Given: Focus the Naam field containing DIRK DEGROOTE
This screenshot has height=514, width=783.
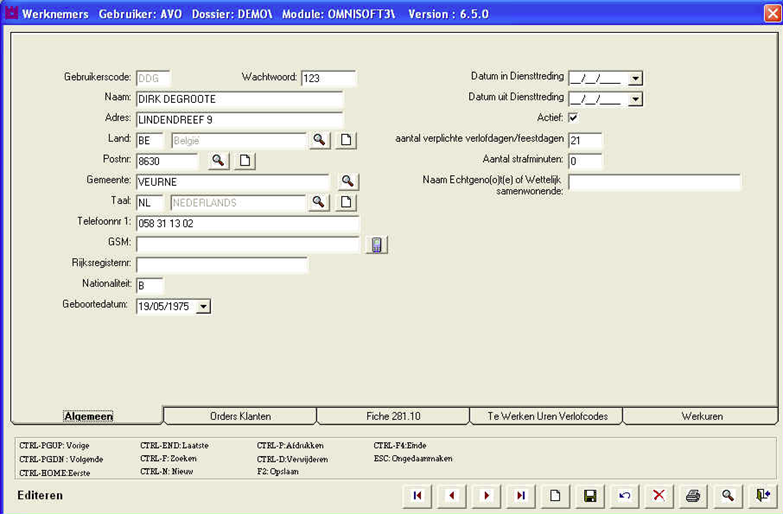Looking at the screenshot, I should click(x=239, y=99).
